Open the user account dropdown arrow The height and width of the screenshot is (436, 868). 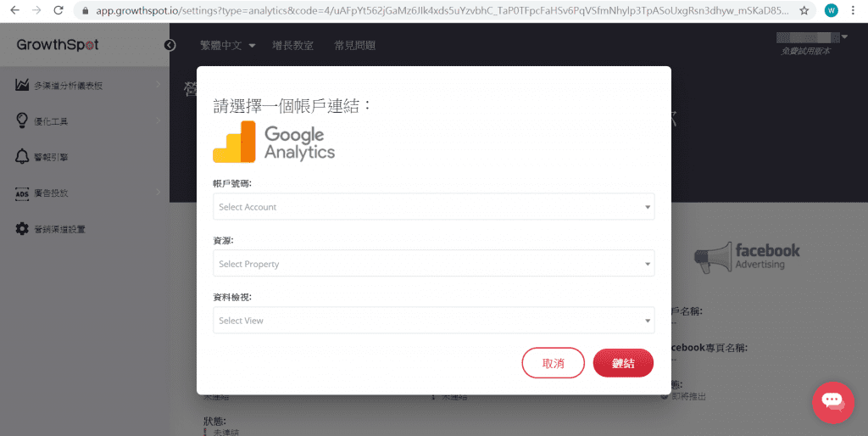(845, 37)
